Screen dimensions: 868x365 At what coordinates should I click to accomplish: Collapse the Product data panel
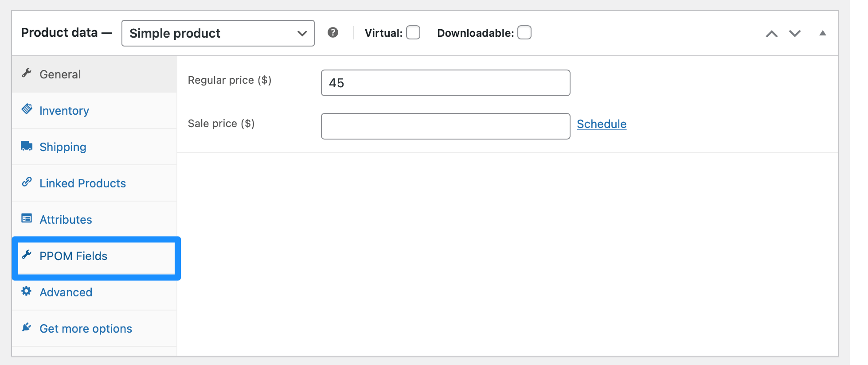pyautogui.click(x=823, y=33)
